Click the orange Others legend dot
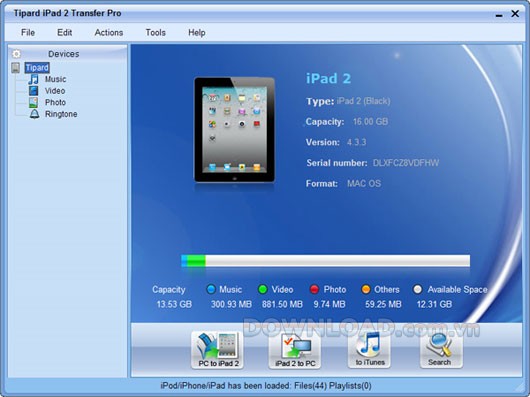This screenshot has width=530, height=397. (x=366, y=289)
